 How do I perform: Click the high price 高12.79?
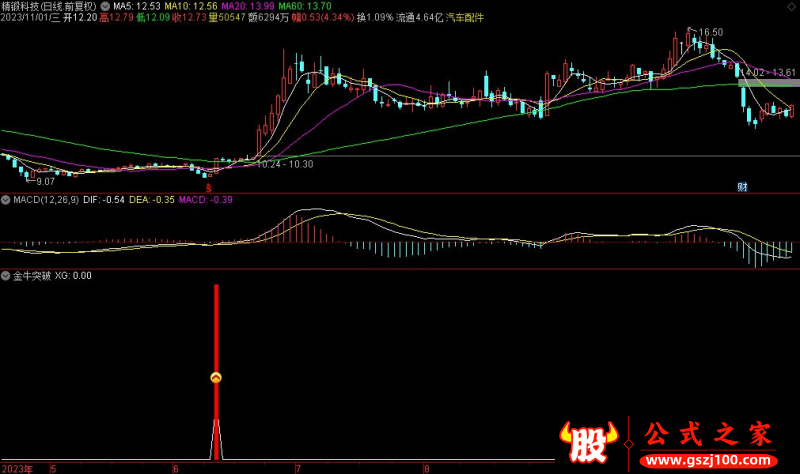point(116,17)
